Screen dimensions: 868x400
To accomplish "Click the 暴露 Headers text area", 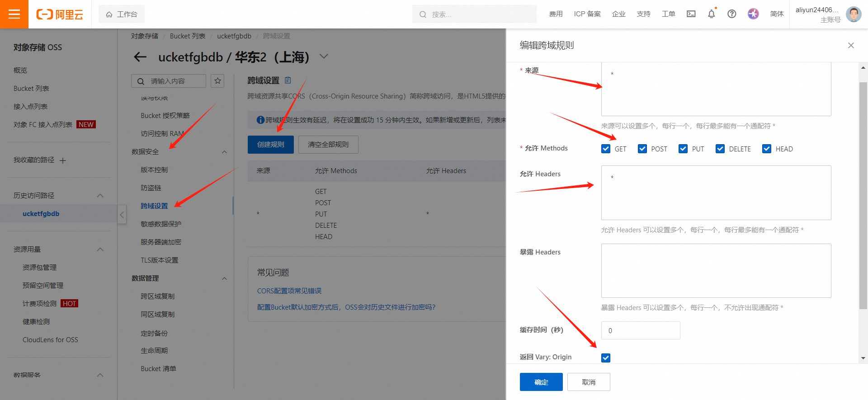I will pos(716,271).
